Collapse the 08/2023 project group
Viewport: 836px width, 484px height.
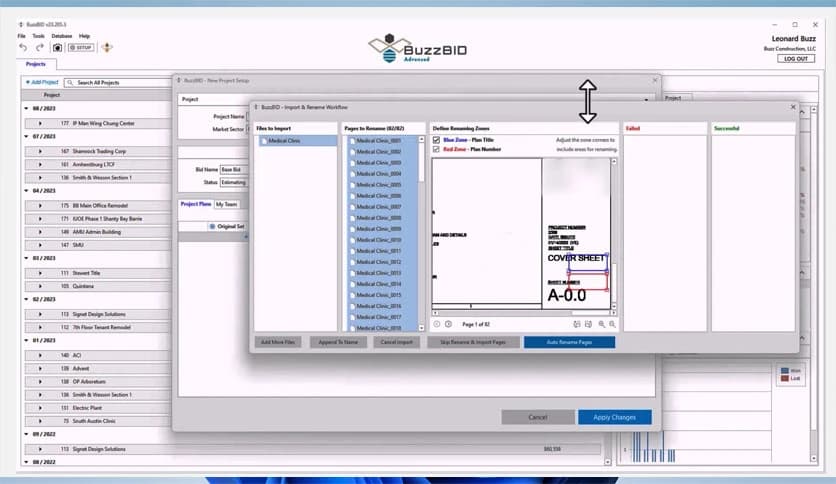tap(27, 108)
